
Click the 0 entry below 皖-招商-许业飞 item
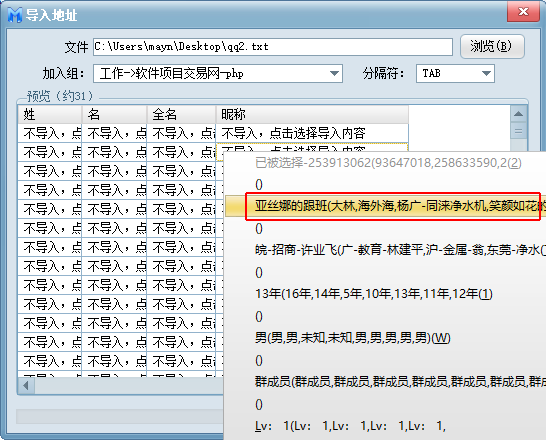pyautogui.click(x=385, y=272)
